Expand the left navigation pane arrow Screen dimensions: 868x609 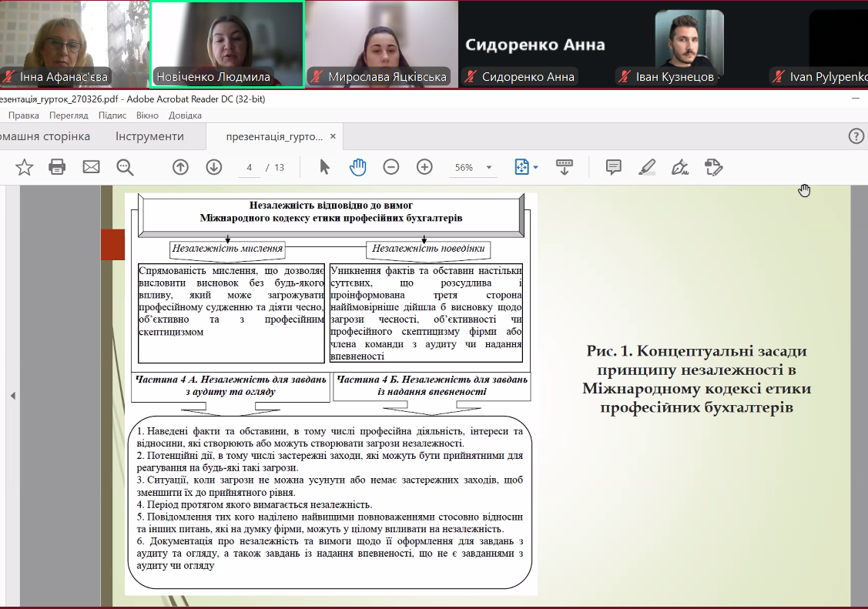12,396
